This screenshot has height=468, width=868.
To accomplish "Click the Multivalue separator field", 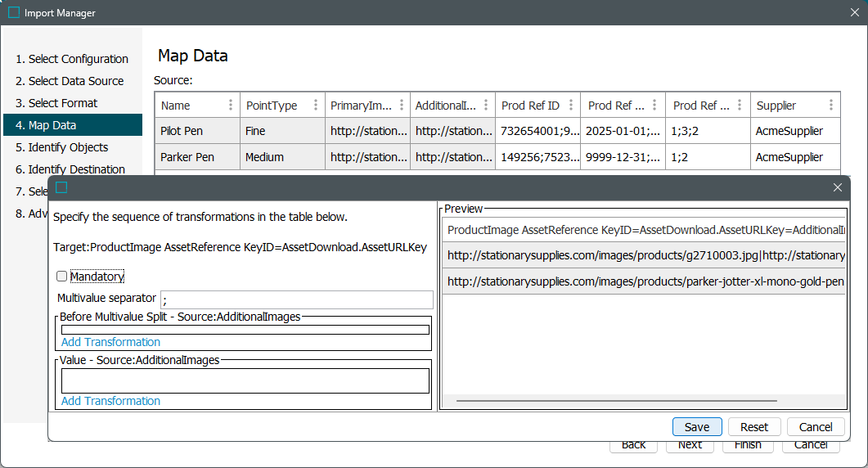I will (297, 299).
